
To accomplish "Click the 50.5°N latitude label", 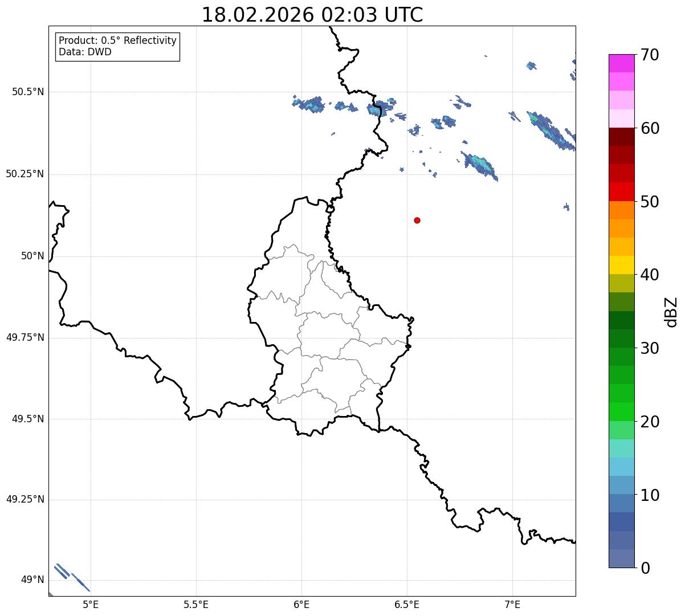I will (27, 92).
